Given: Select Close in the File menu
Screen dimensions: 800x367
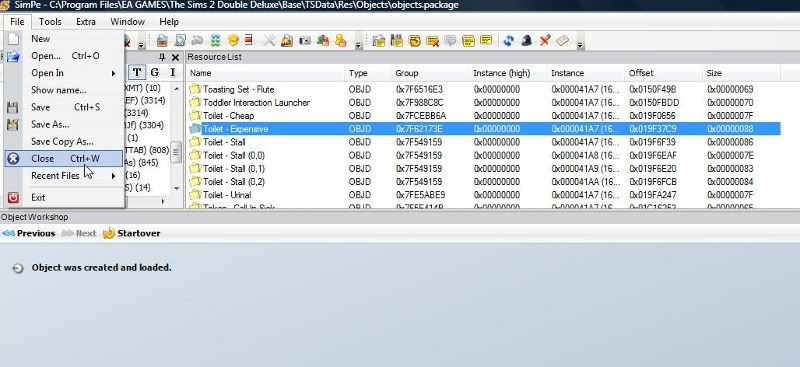Looking at the screenshot, I should click(64, 159).
